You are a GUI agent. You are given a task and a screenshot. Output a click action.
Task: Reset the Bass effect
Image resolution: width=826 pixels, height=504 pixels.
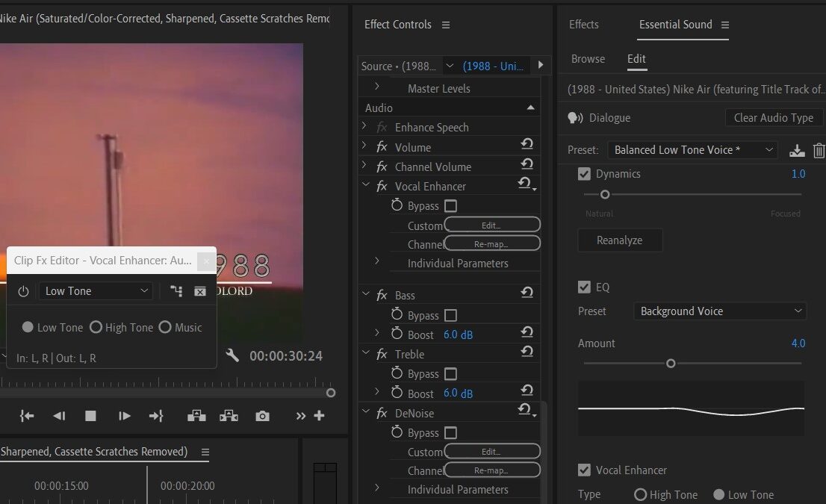tap(527, 292)
